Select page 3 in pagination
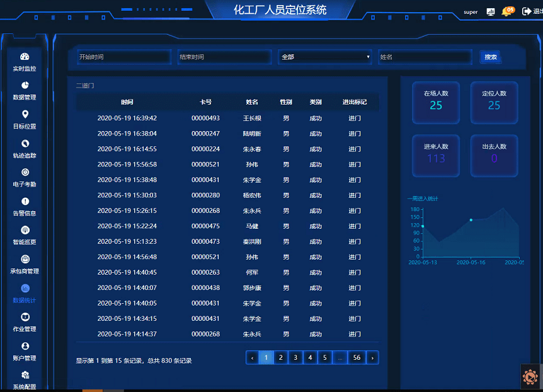Viewport: 543px width, 392px height. 295,358
